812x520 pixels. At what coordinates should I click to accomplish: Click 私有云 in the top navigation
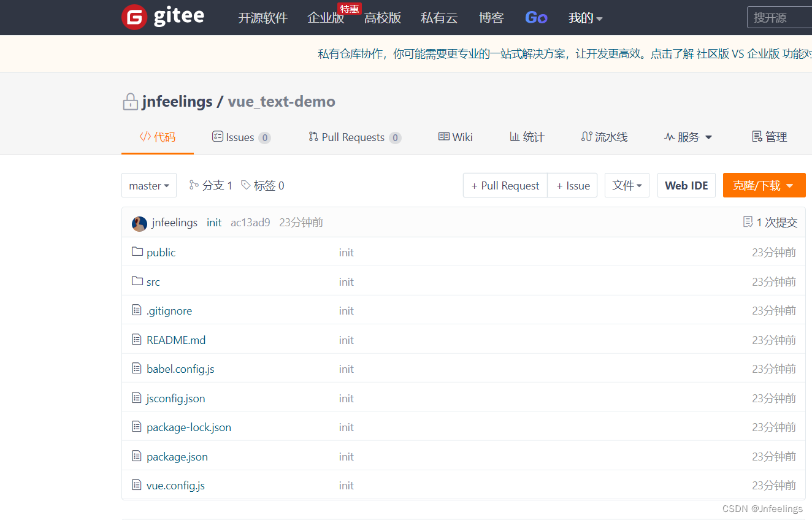(439, 18)
